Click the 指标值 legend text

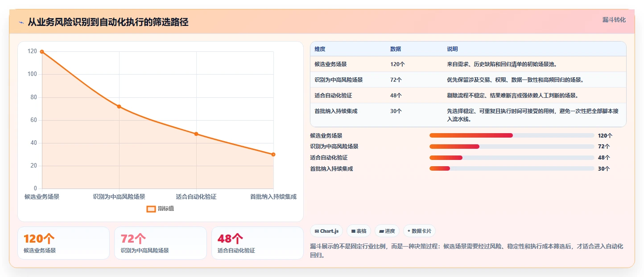point(166,209)
